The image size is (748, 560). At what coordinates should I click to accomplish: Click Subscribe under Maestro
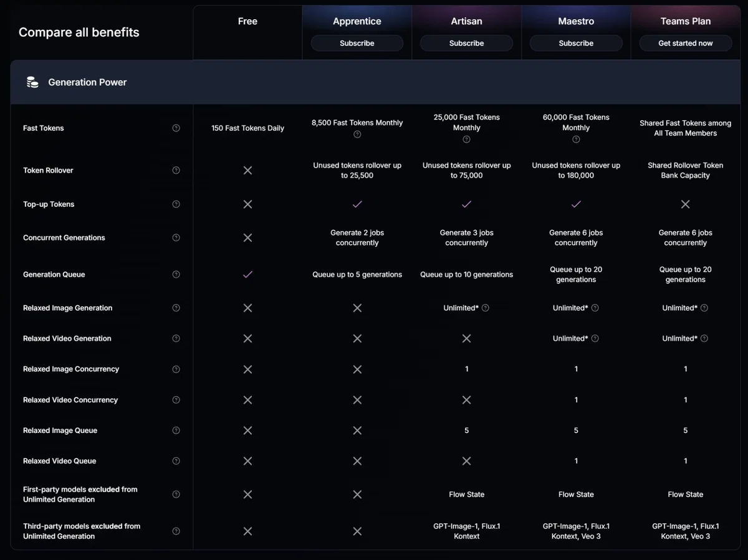tap(576, 44)
